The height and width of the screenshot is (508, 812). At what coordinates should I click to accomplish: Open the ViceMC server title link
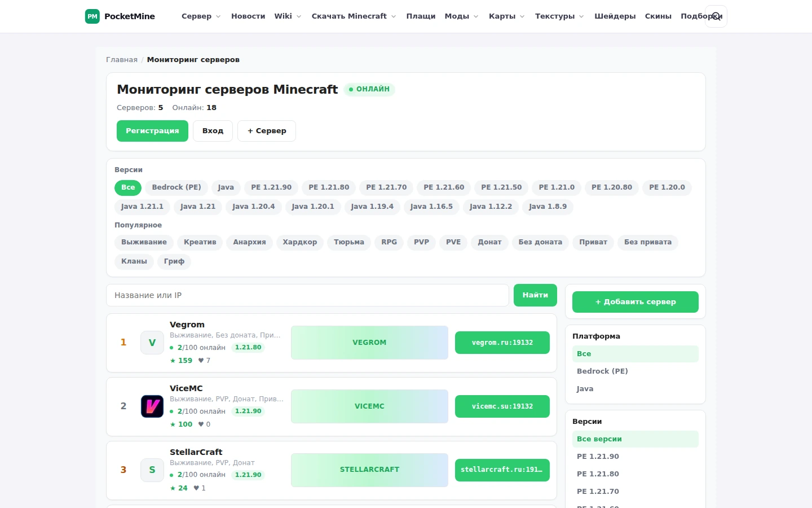tap(186, 388)
